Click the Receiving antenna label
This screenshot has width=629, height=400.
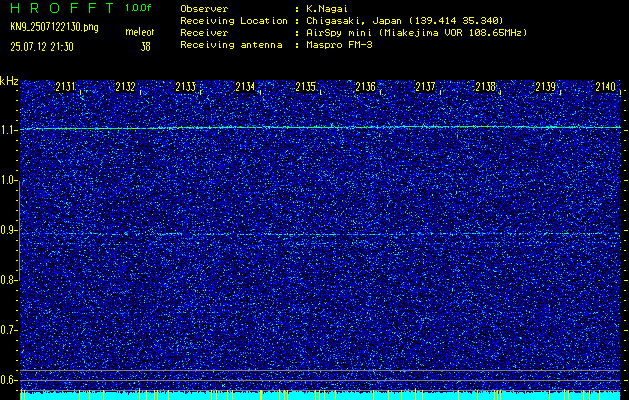[x=231, y=45]
